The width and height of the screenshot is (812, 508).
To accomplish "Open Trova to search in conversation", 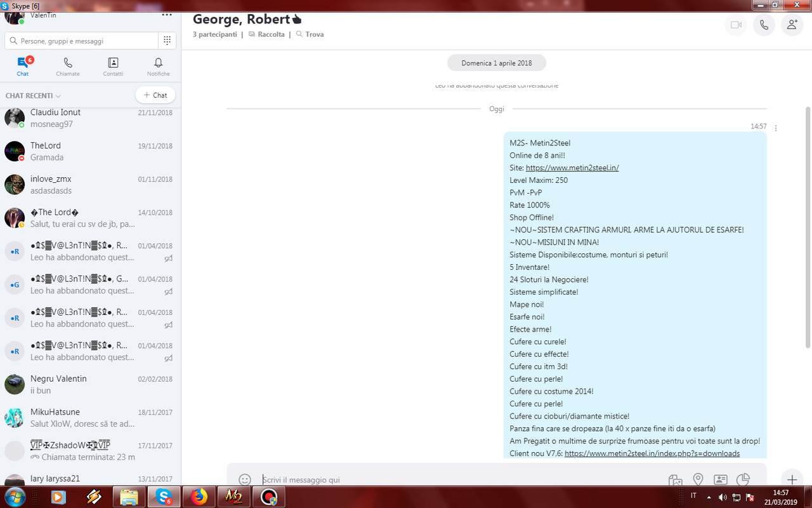I will (310, 34).
